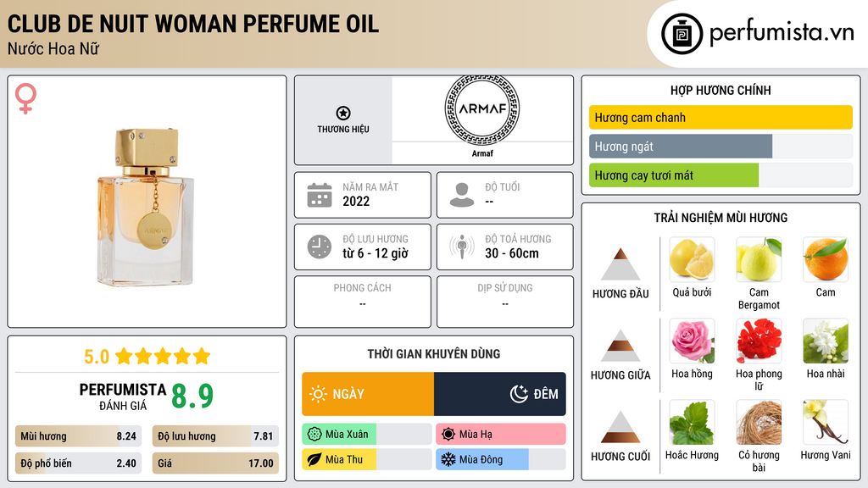868x488 pixels.
Task: Click the Hương đầu pyramid icon
Action: point(620,264)
